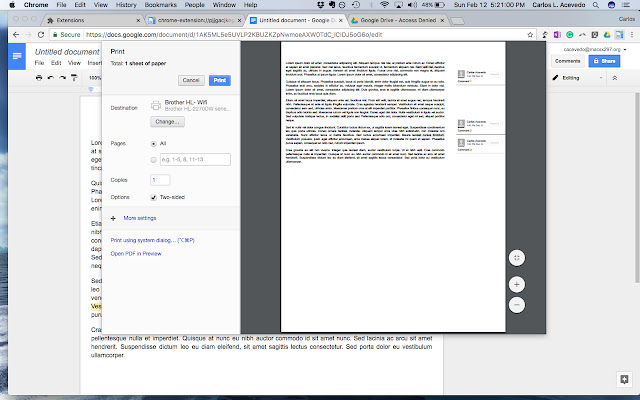Hide the Docs menus with the double chevron
Image resolution: width=640 pixels, height=400 pixels.
[615, 78]
